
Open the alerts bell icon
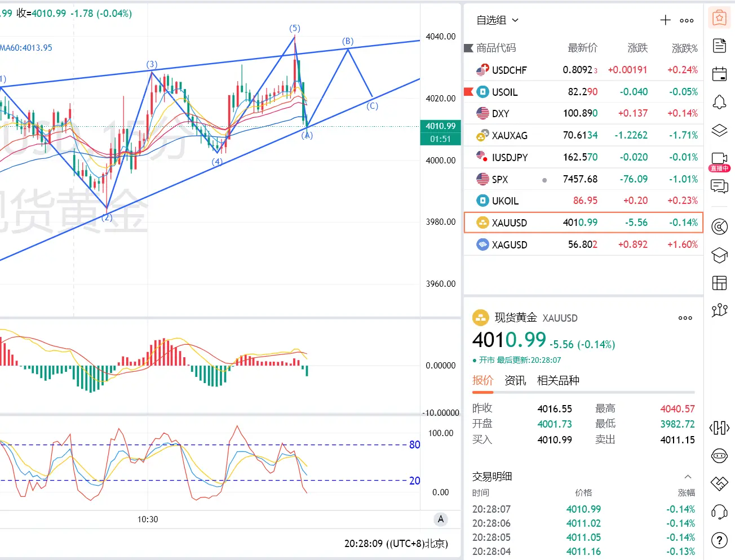click(719, 102)
